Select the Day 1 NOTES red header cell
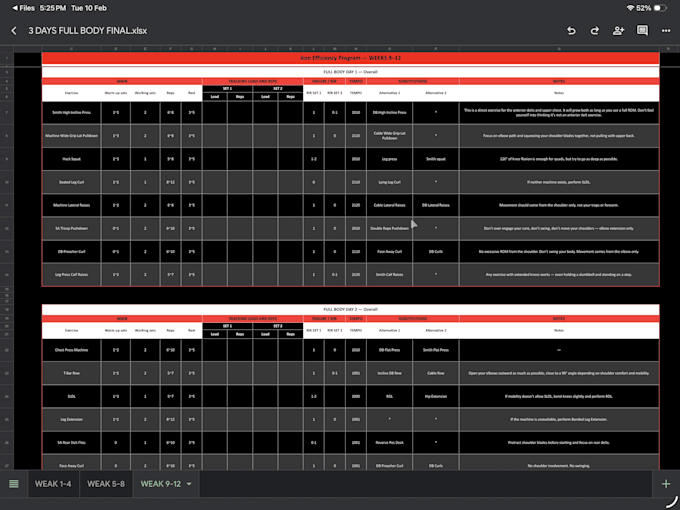Image resolution: width=680 pixels, height=510 pixels. point(559,81)
